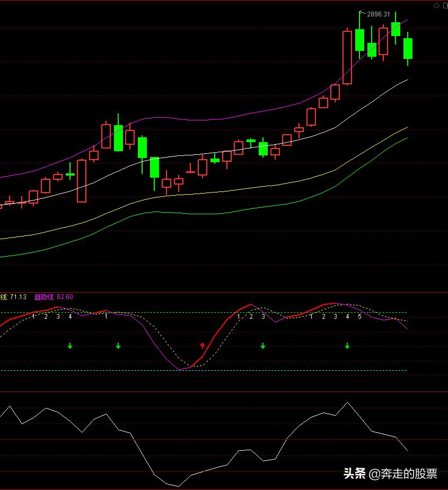Click the green down arrow under the 1-5 count
The width and height of the screenshot is (448, 490).
[347, 346]
